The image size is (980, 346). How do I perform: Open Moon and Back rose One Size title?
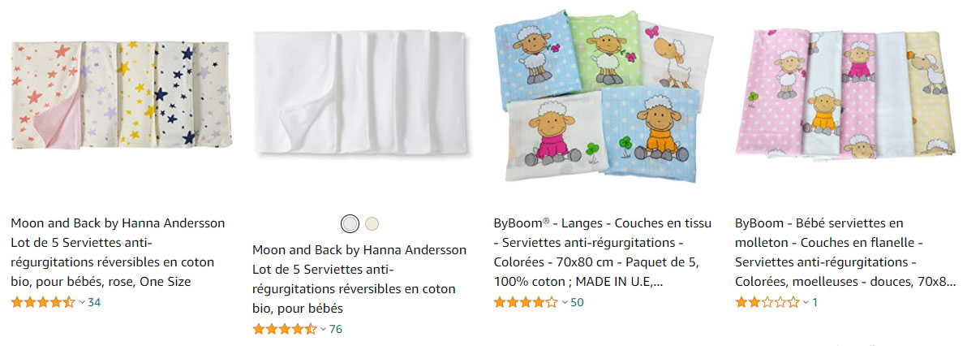point(118,253)
